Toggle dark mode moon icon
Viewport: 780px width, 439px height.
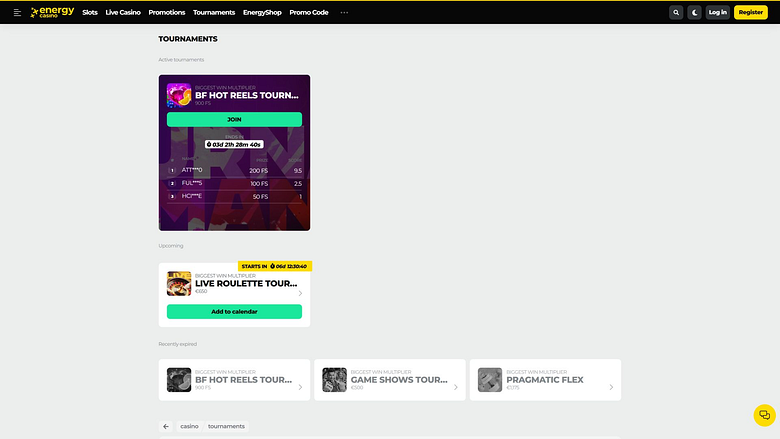(694, 12)
